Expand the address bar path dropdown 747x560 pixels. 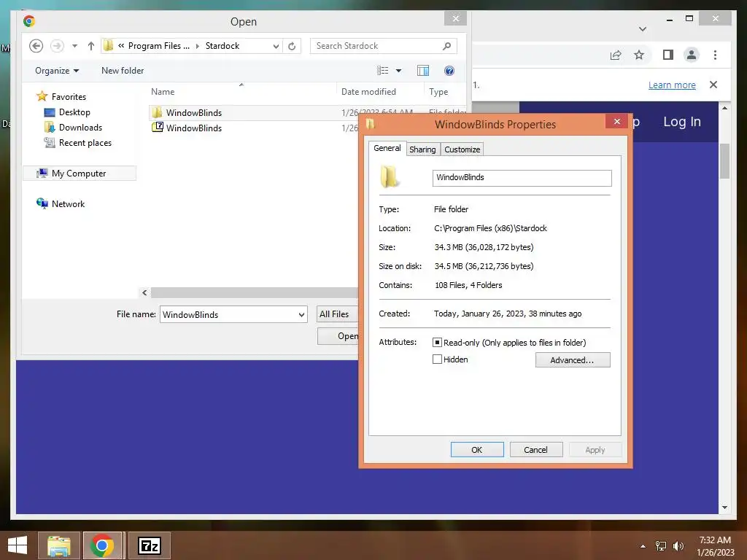[276, 46]
